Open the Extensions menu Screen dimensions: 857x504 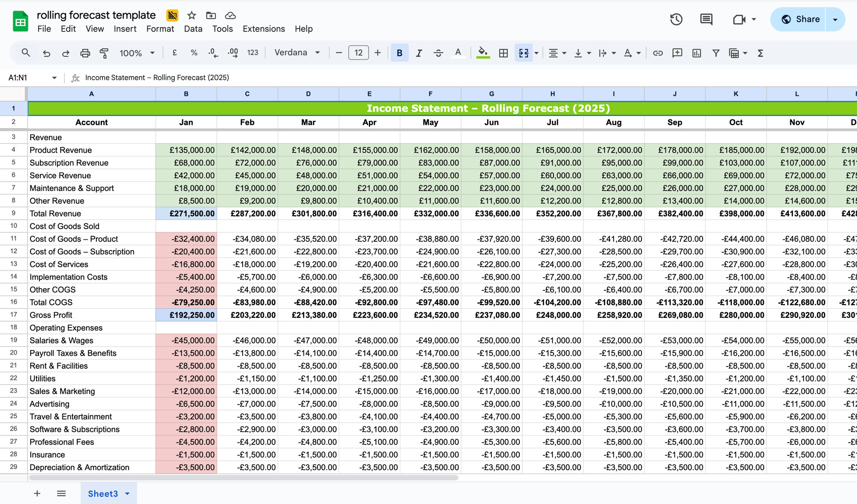coord(264,29)
